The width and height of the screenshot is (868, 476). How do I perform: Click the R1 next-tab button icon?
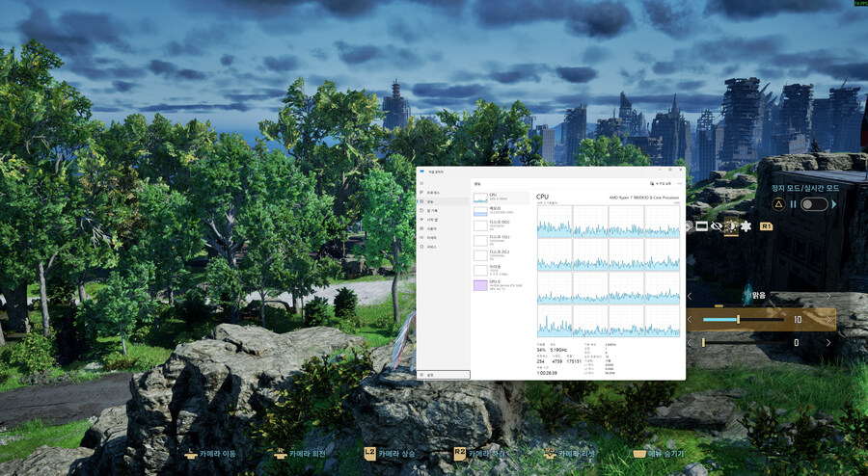click(767, 226)
